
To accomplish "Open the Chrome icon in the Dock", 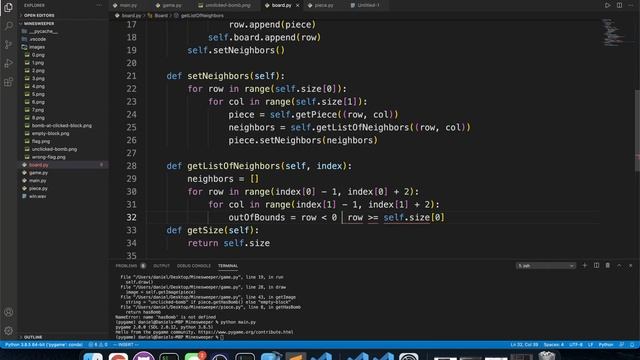I will point(118,356).
